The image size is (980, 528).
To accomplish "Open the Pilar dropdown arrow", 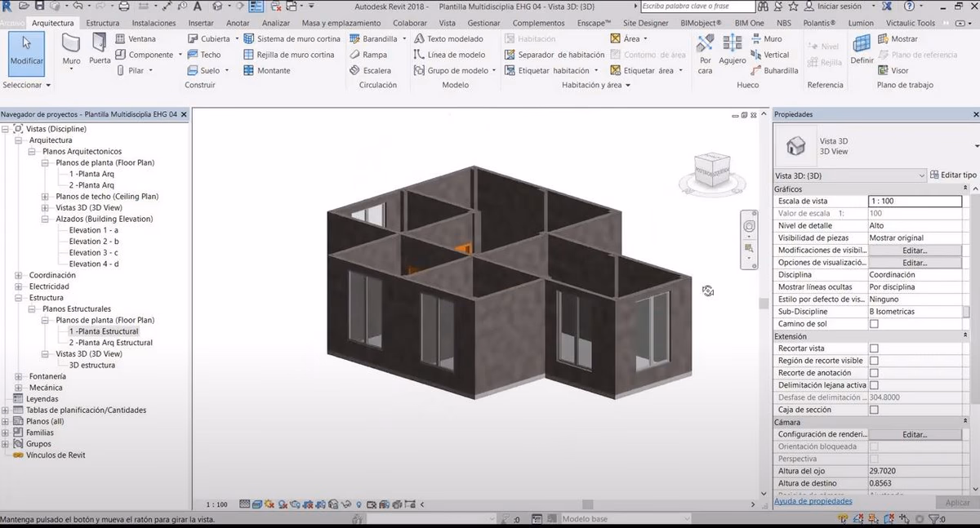I will tap(152, 71).
